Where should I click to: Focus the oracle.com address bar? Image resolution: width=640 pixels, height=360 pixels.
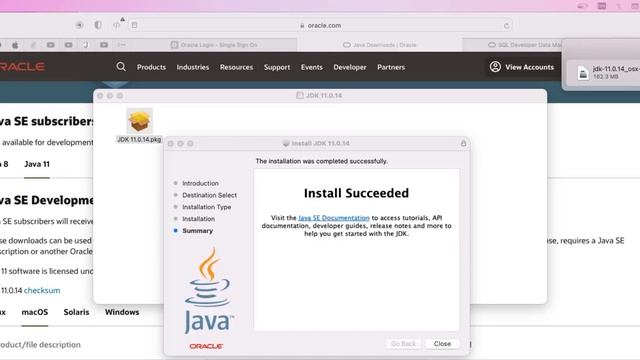tap(320, 25)
